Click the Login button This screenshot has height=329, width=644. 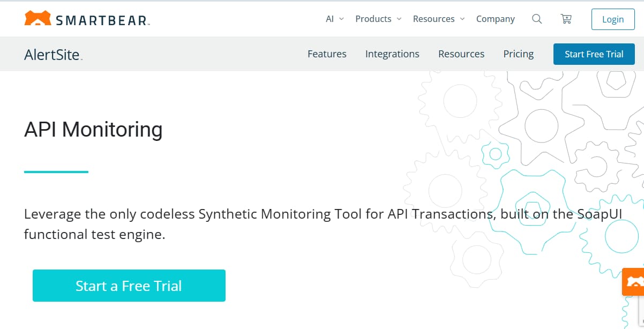613,19
